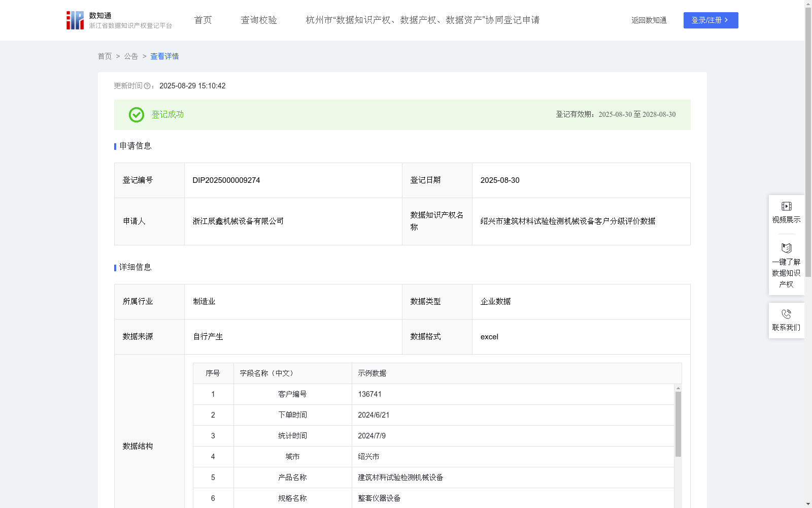Navigate to 公告 via the breadcrumb
812x508 pixels.
coord(131,56)
